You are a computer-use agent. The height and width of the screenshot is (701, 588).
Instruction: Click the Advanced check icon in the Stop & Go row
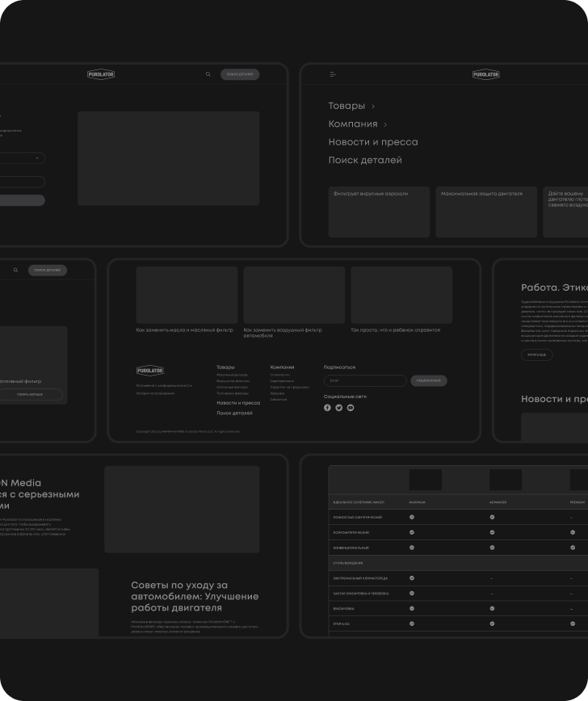(493, 623)
